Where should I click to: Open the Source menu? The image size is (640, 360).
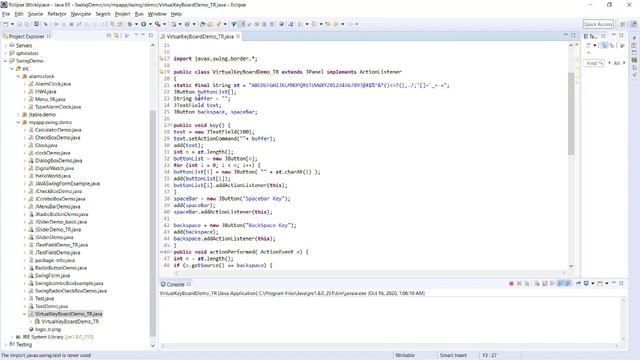35,14
